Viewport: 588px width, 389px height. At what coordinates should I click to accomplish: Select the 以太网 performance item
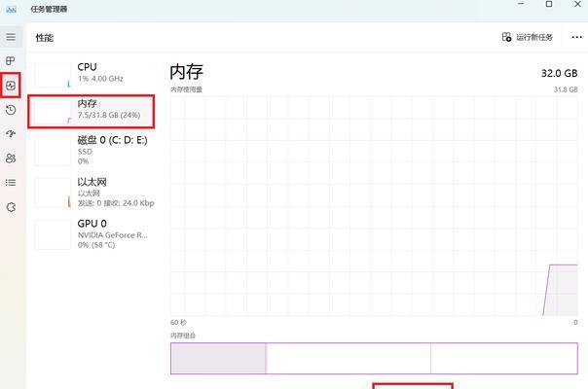pyautogui.click(x=92, y=193)
